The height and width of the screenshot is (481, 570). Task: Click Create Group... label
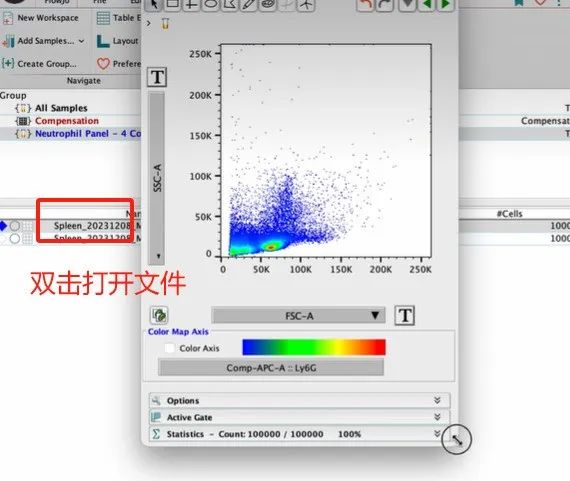[47, 64]
